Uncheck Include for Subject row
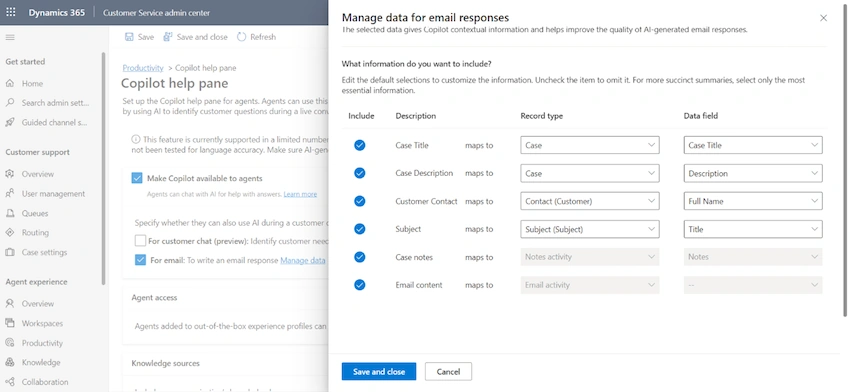The height and width of the screenshot is (392, 850). pos(359,229)
